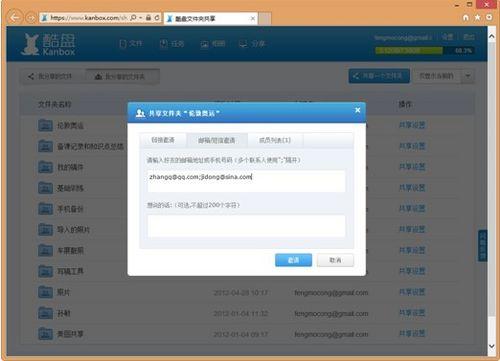This screenshot has width=500, height=361.
Task: Open 共享设置 in the 导入的照片 row
Action: [x=412, y=229]
